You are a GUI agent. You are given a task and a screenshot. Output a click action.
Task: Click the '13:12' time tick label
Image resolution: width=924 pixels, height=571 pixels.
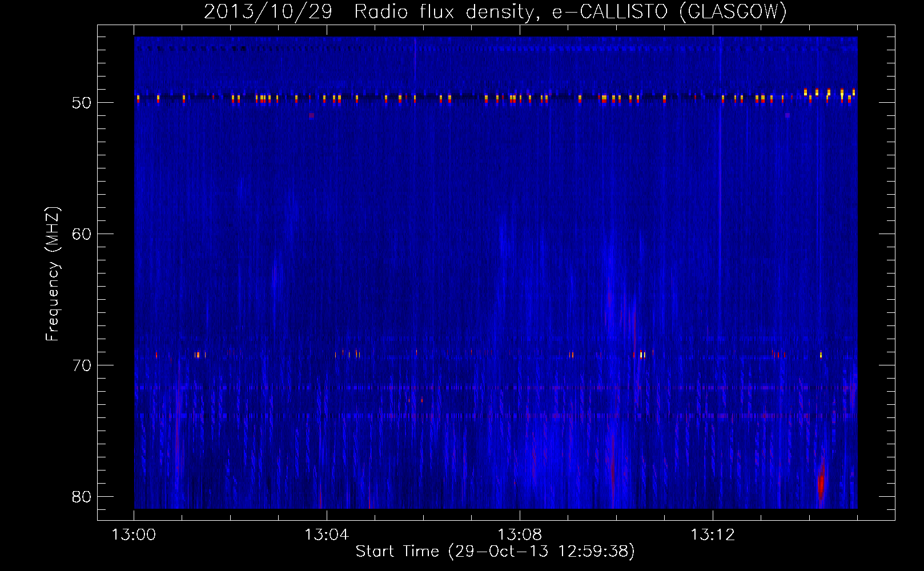coord(713,535)
